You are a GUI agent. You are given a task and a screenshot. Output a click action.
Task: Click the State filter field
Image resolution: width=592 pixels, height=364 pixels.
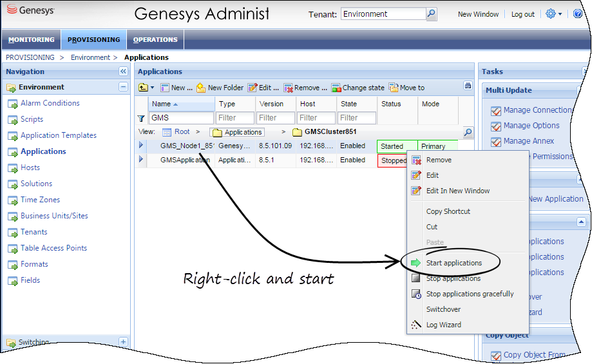(x=357, y=118)
